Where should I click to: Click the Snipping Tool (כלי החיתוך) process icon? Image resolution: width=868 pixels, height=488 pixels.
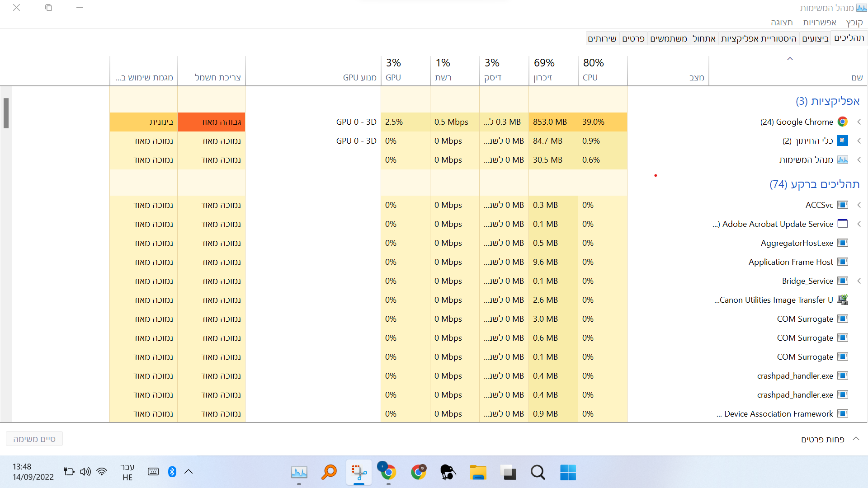click(x=842, y=141)
